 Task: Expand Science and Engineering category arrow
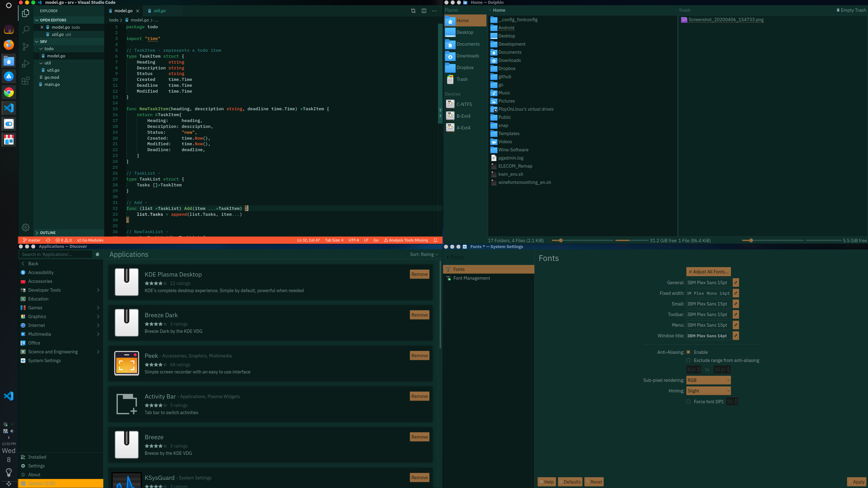[98, 352]
